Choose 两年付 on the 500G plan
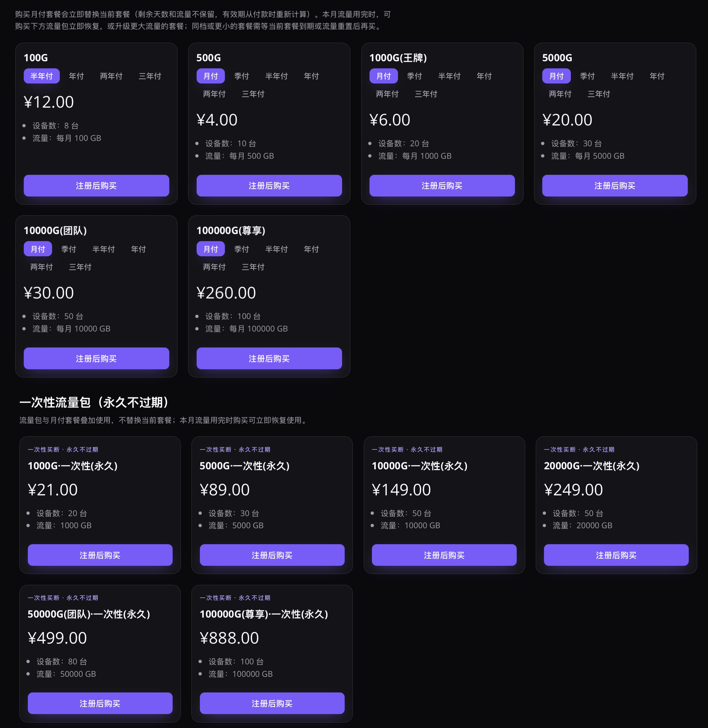Image resolution: width=708 pixels, height=728 pixels. click(214, 94)
